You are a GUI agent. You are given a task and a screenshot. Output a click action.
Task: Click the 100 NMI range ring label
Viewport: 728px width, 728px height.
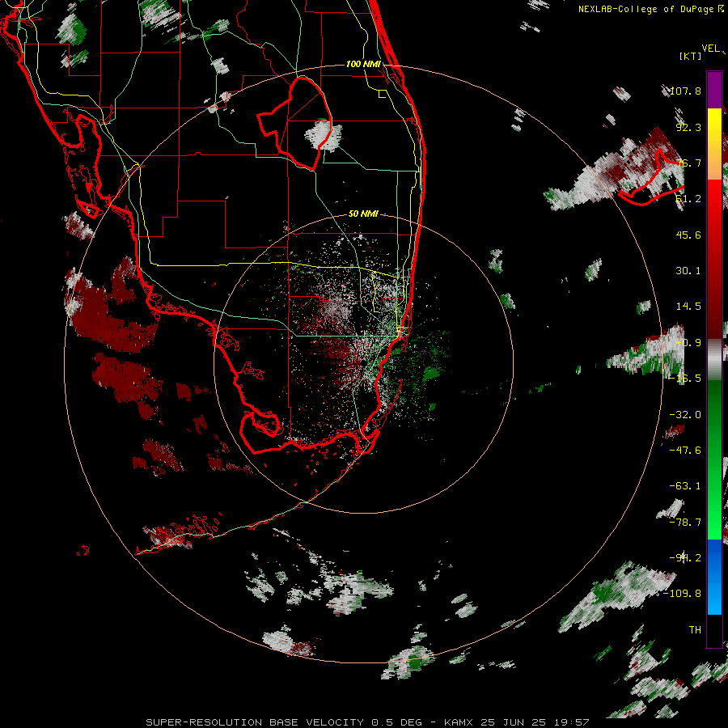point(363,64)
